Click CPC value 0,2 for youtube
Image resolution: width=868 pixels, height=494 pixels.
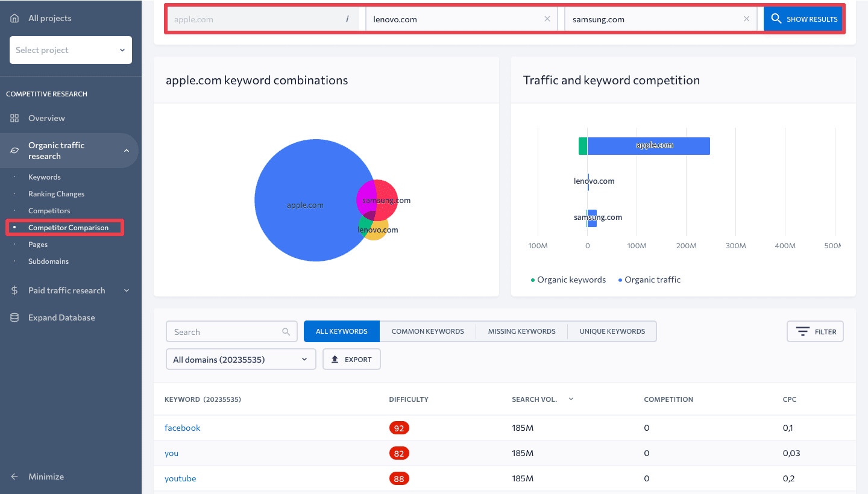[x=788, y=478]
